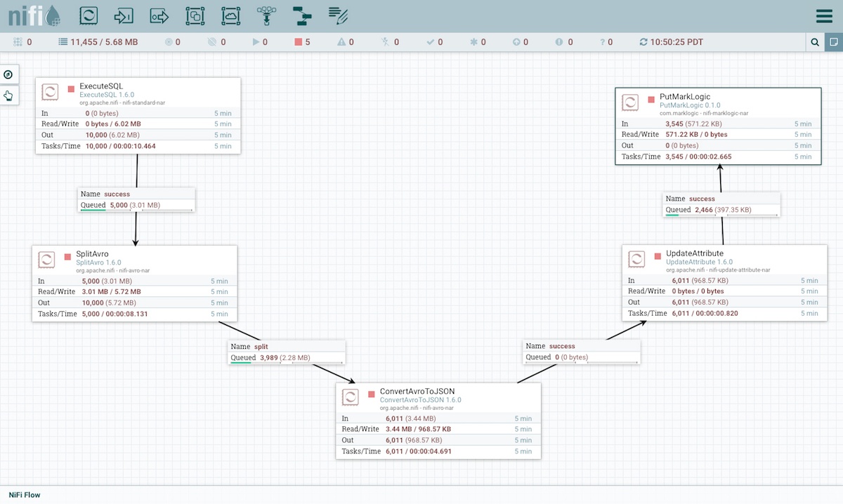Click the Processor icon in the toolbar

[89, 15]
